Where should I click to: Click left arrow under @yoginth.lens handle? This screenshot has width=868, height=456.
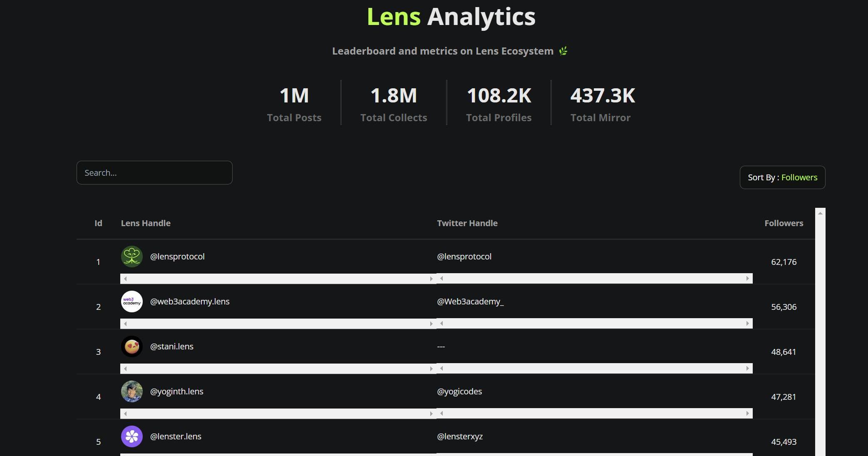tap(125, 414)
